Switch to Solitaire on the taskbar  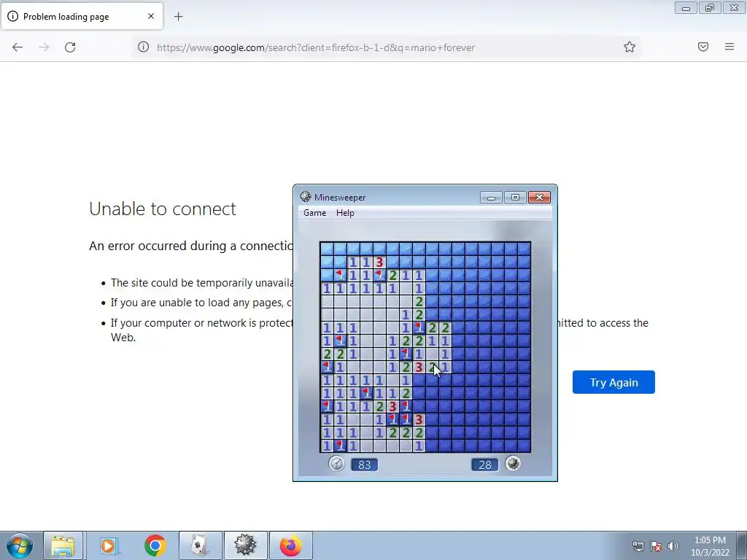click(200, 545)
